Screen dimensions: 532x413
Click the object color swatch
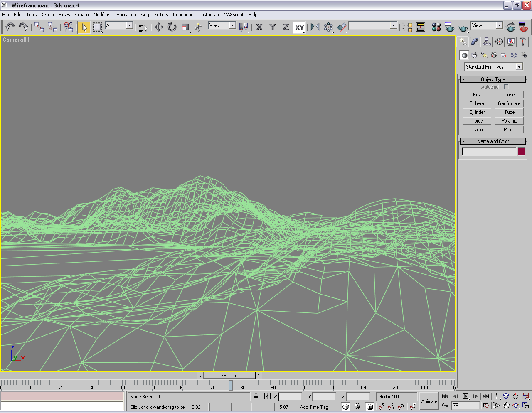(521, 152)
